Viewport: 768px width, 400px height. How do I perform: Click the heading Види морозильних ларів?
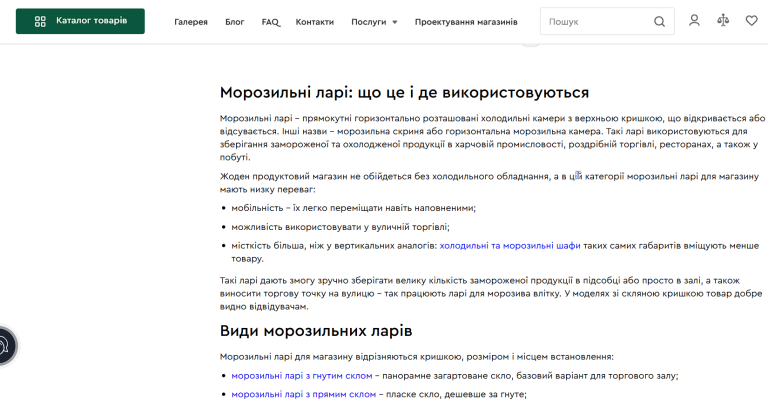click(x=316, y=331)
